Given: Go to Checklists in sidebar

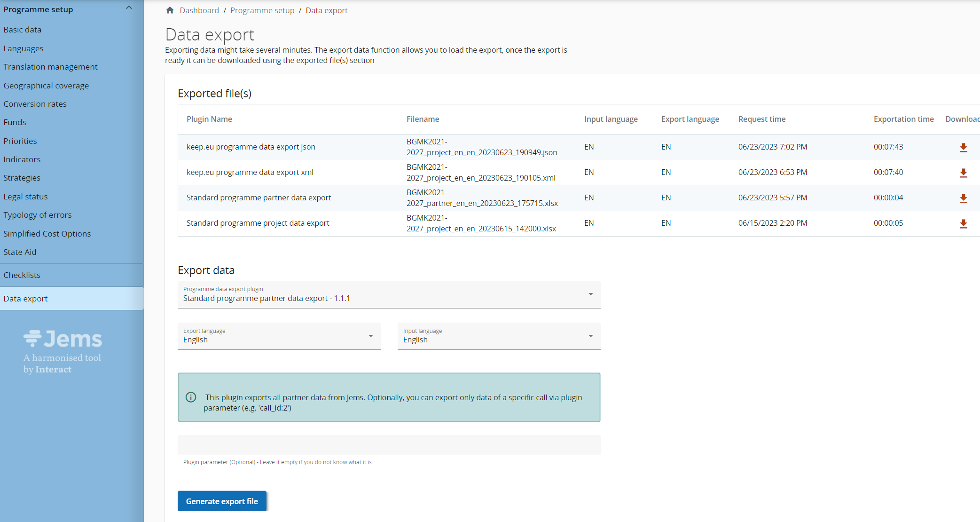Looking at the screenshot, I should 22,275.
